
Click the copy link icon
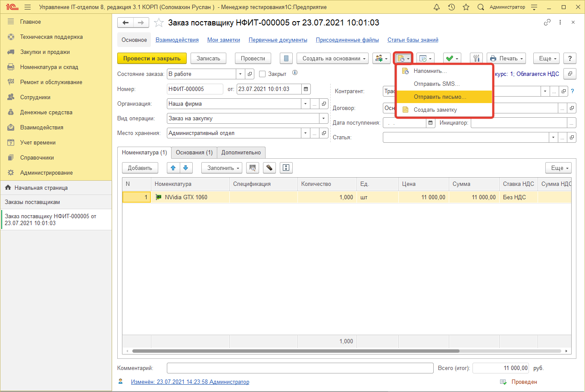pyautogui.click(x=547, y=22)
